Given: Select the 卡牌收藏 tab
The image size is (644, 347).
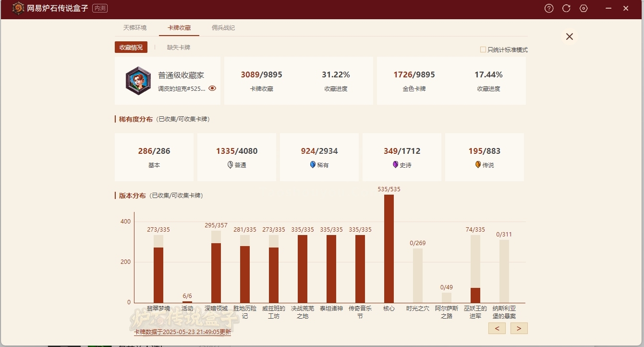Looking at the screenshot, I should click(x=179, y=28).
